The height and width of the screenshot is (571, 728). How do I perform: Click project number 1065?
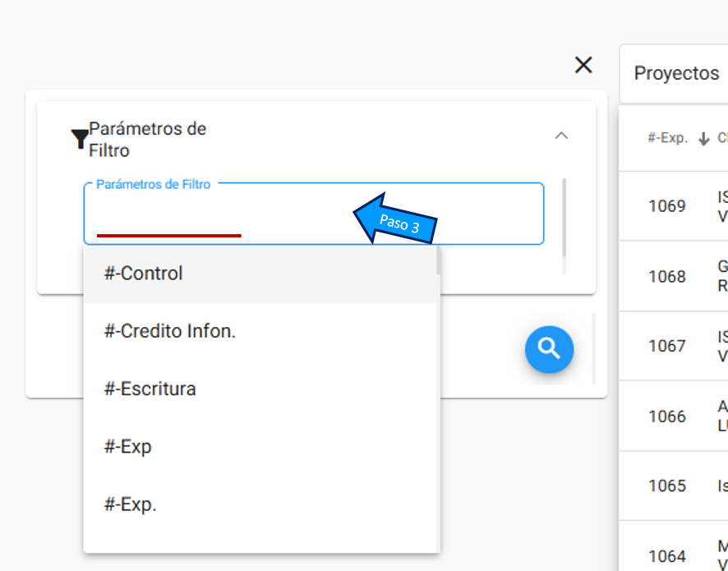coord(667,486)
